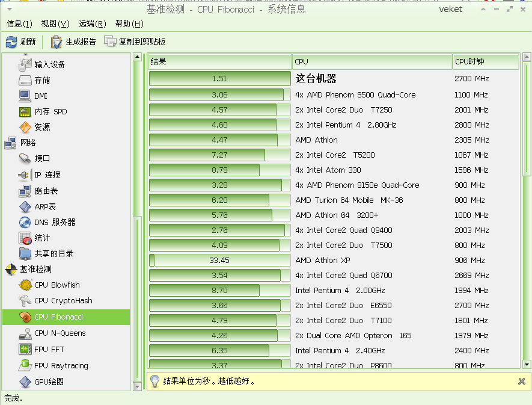Viewport: 532px width, 405px height.
Task: Select the Intel Pentium 4 2.40GHz row
Action: point(334,350)
